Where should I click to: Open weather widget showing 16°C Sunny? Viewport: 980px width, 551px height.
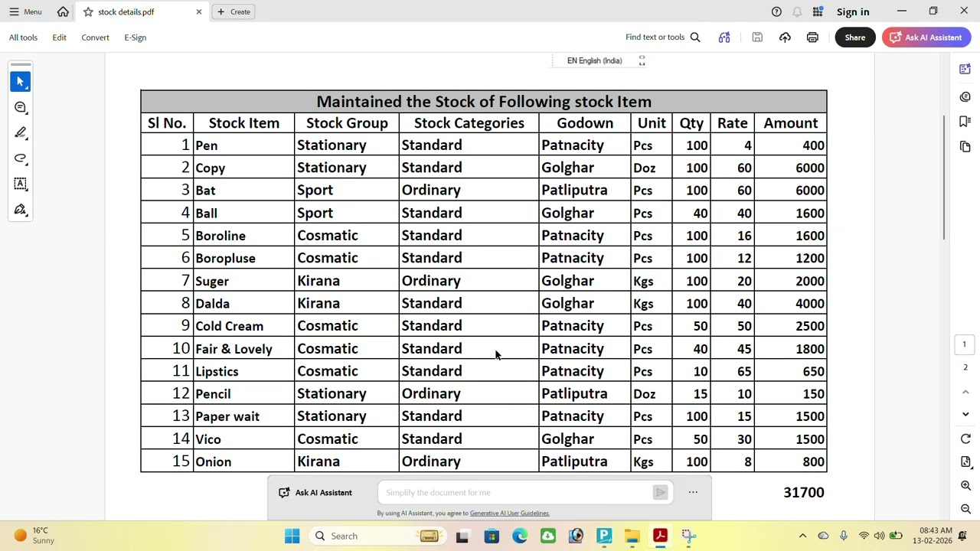coord(34,536)
